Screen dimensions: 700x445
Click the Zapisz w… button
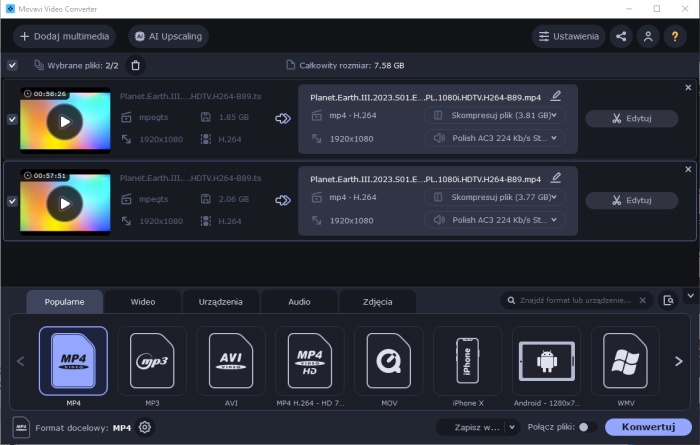click(x=472, y=427)
